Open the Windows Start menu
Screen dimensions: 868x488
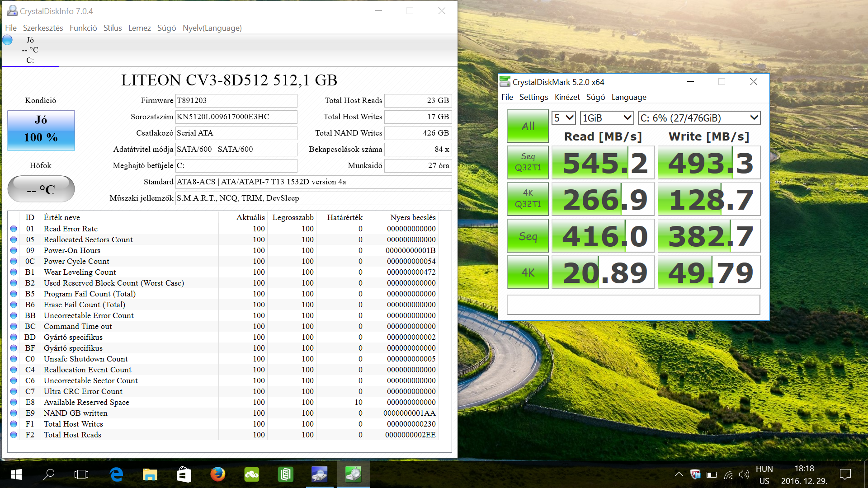pyautogui.click(x=16, y=474)
